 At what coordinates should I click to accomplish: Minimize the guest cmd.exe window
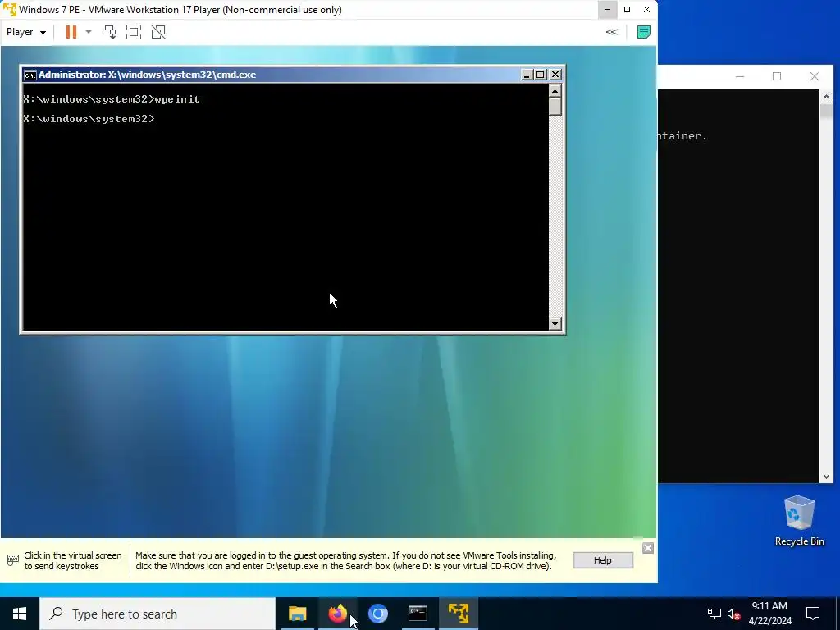point(527,75)
